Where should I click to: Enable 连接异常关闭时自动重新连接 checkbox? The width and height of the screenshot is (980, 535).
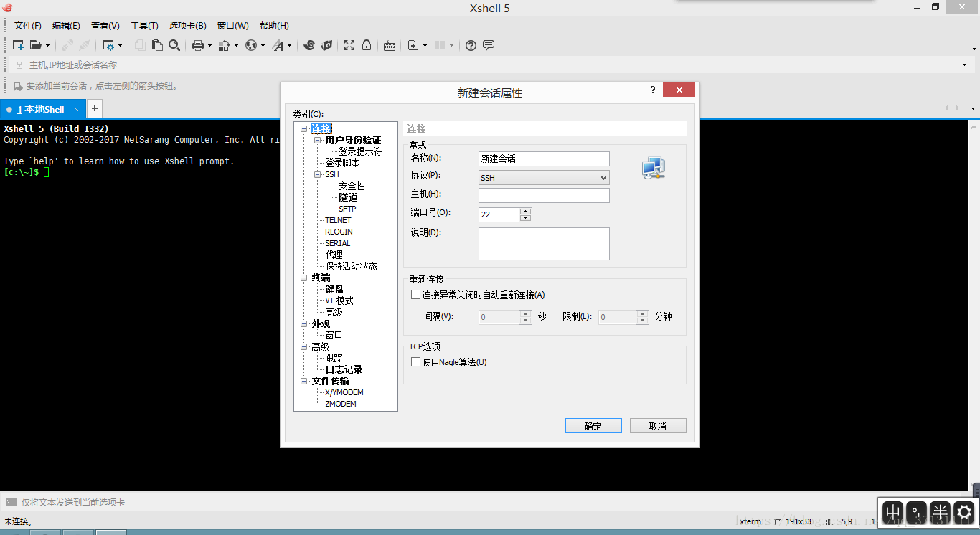tap(415, 295)
